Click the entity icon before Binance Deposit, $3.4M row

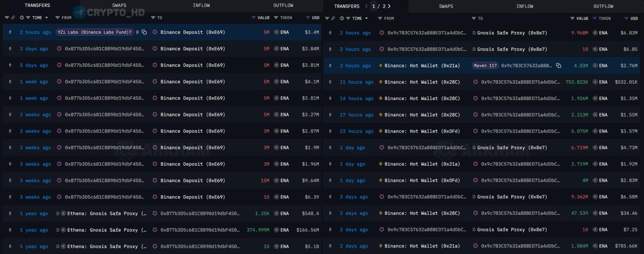coord(155,32)
